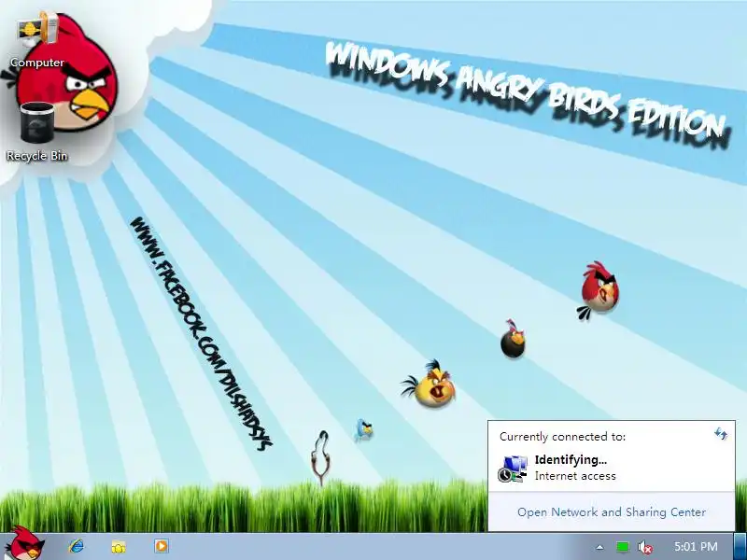Click the network computer icon in popup
The height and width of the screenshot is (560, 747).
coord(513,469)
